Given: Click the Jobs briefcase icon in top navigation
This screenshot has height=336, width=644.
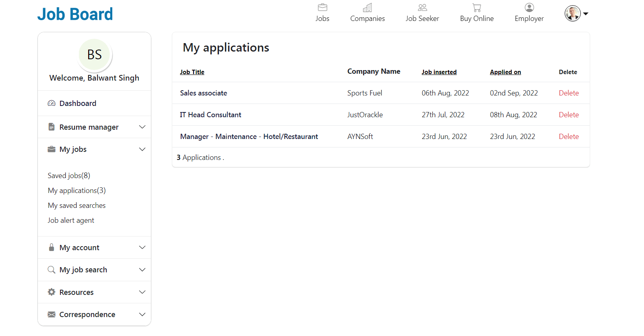Looking at the screenshot, I should click(322, 7).
